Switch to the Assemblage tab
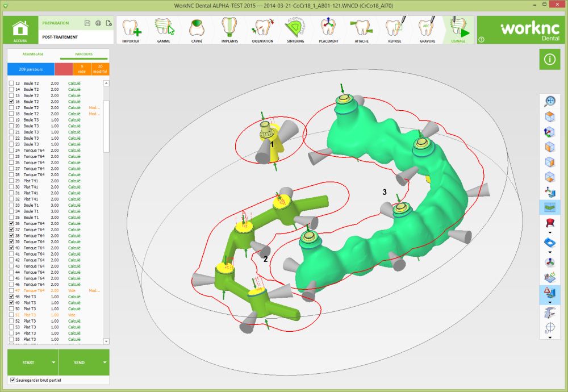The height and width of the screenshot is (392, 568). pos(33,54)
